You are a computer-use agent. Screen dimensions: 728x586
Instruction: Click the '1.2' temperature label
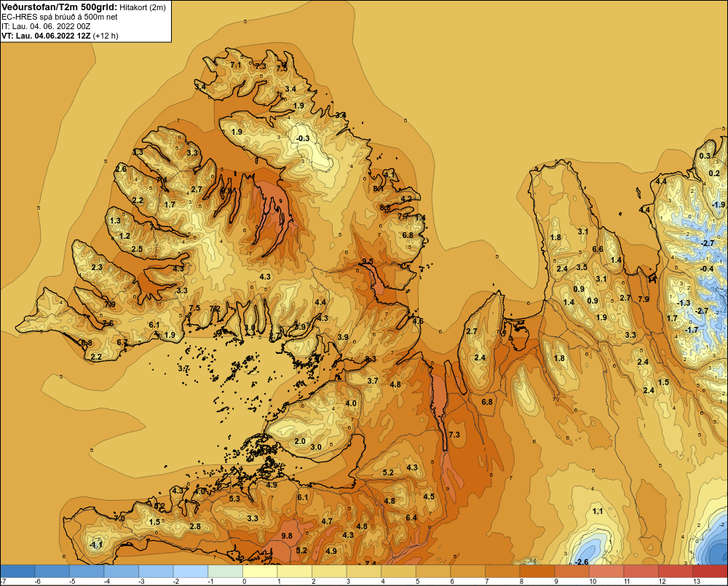(124, 236)
